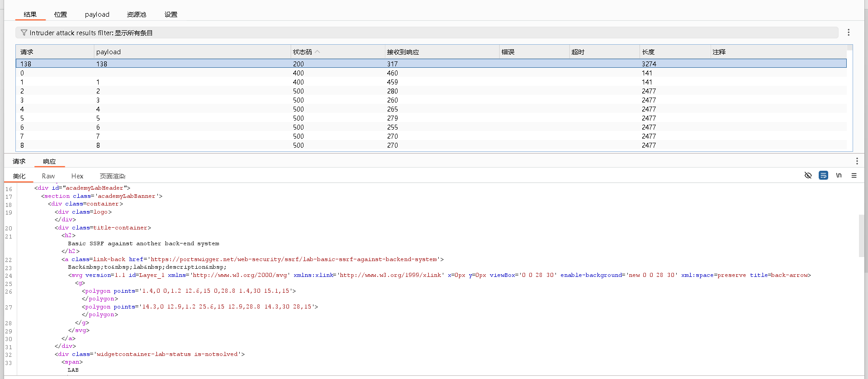Select request row 1 with status 400
Screen dimensions: 868x379
click(431, 82)
